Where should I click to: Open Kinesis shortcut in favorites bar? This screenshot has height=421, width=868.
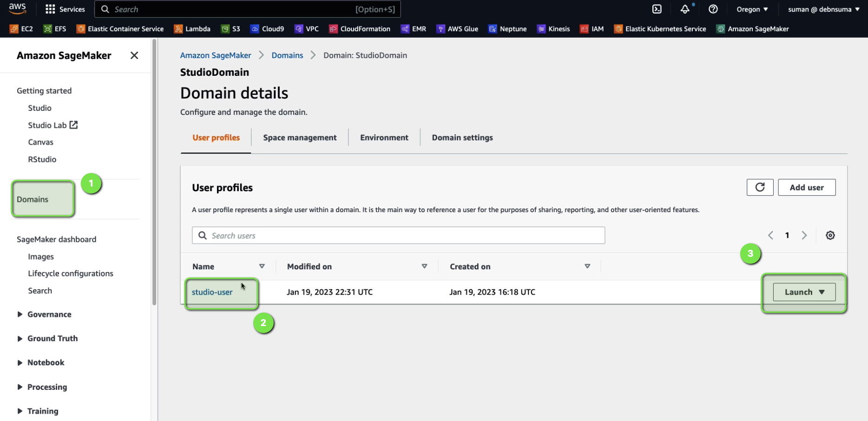coord(553,29)
